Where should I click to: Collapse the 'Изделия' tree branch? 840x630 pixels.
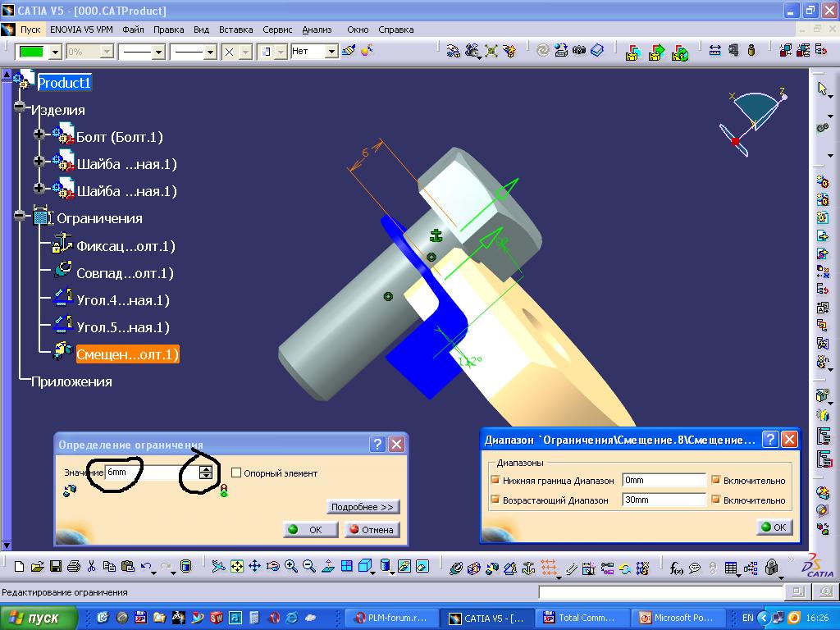click(20, 106)
